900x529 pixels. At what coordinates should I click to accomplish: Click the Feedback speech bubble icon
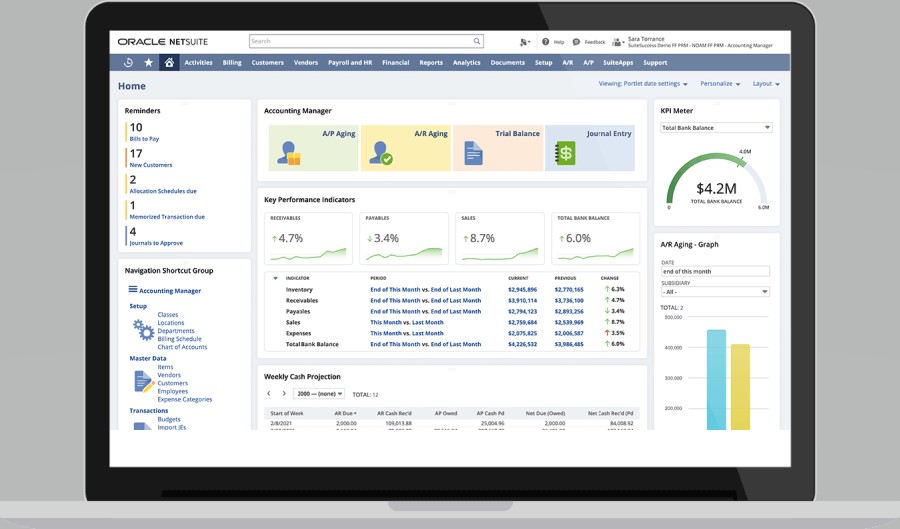click(x=577, y=42)
